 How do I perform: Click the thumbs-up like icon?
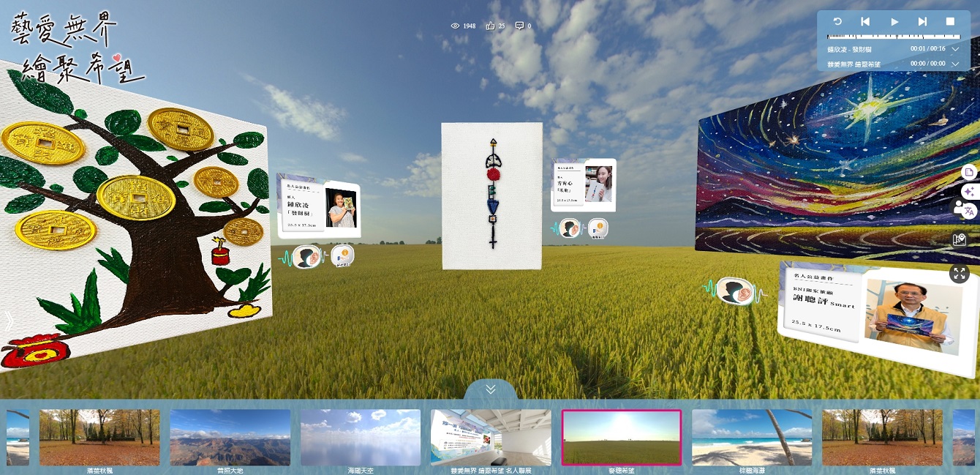tap(491, 26)
